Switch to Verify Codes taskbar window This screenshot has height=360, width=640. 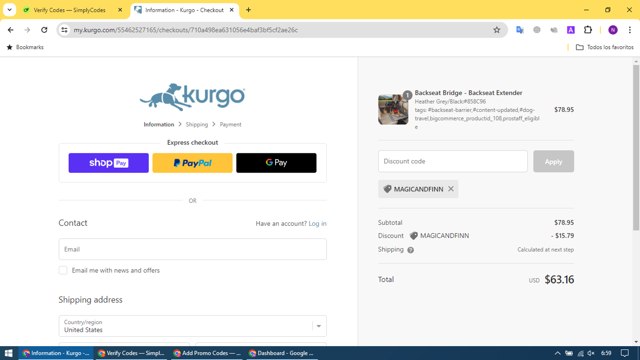(x=131, y=353)
